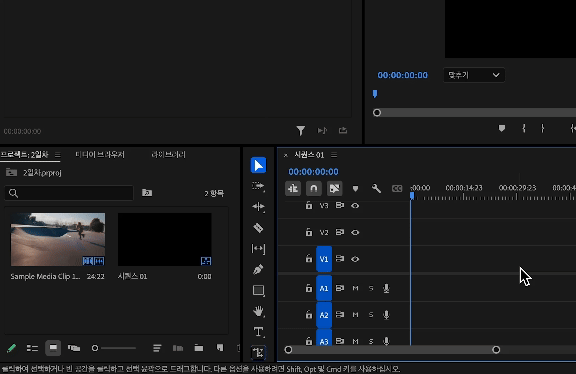This screenshot has width=576, height=374.
Task: Switch project panel to icon view
Action: (x=53, y=348)
